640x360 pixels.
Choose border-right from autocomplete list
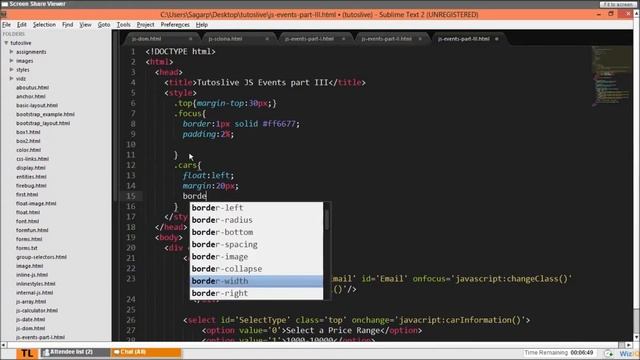[256, 293]
